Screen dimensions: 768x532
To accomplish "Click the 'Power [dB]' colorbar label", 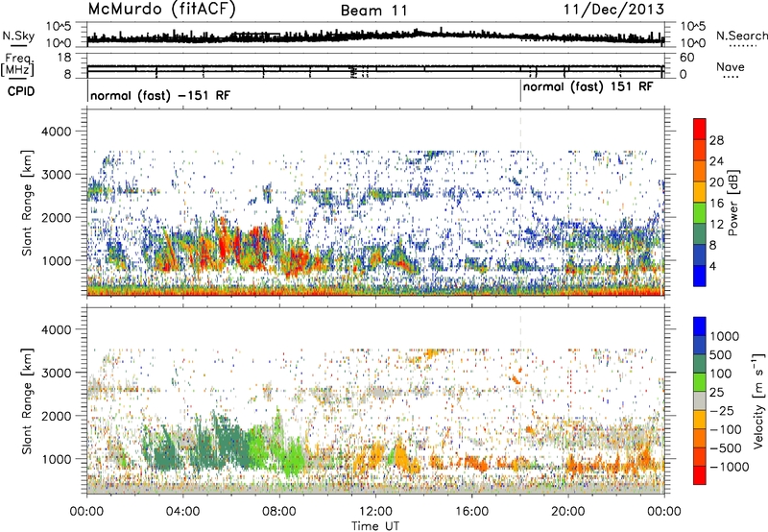I will point(733,204).
